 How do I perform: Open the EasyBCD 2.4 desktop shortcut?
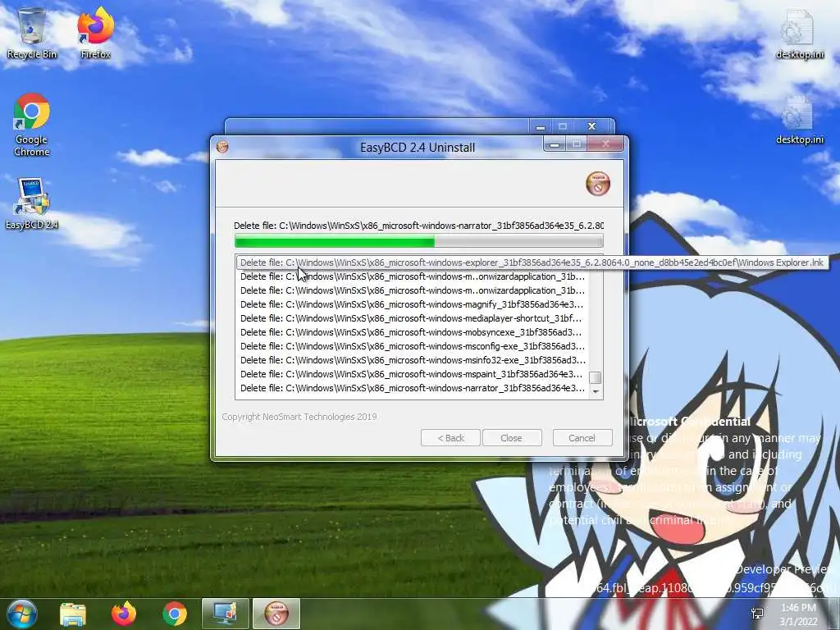pos(32,204)
